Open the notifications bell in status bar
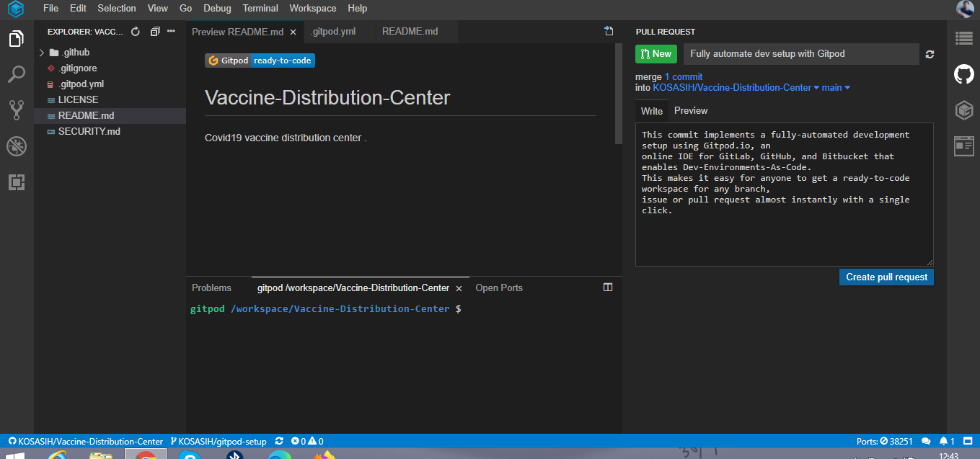The width and height of the screenshot is (980, 459). (948, 441)
